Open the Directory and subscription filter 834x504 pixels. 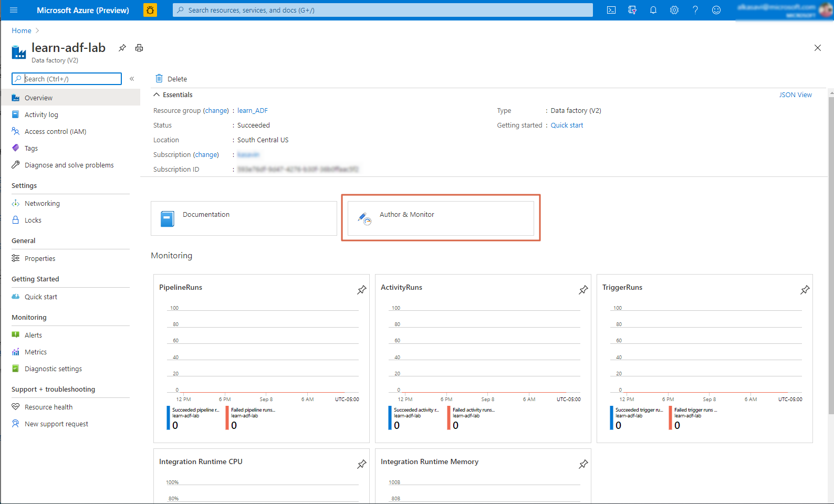click(632, 10)
